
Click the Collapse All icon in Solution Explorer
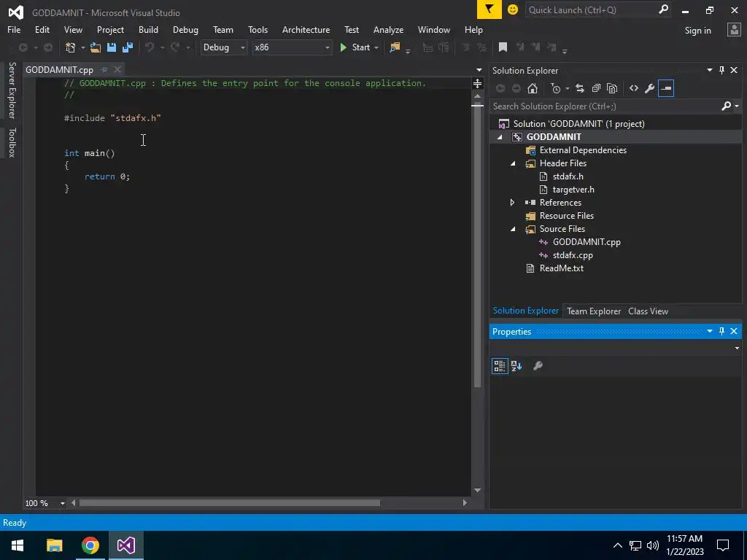(x=596, y=88)
